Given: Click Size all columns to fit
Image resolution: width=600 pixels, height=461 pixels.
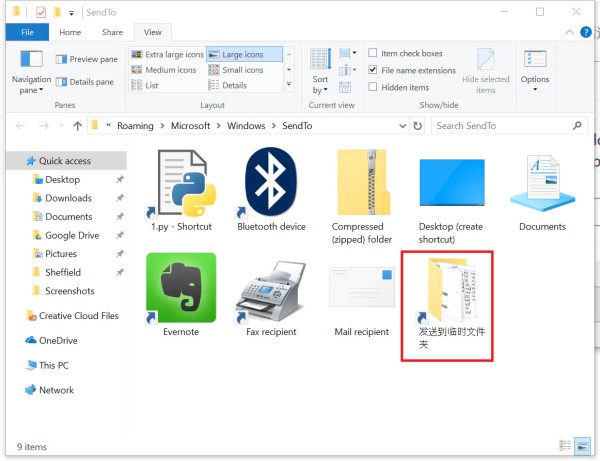Looking at the screenshot, I should (345, 88).
